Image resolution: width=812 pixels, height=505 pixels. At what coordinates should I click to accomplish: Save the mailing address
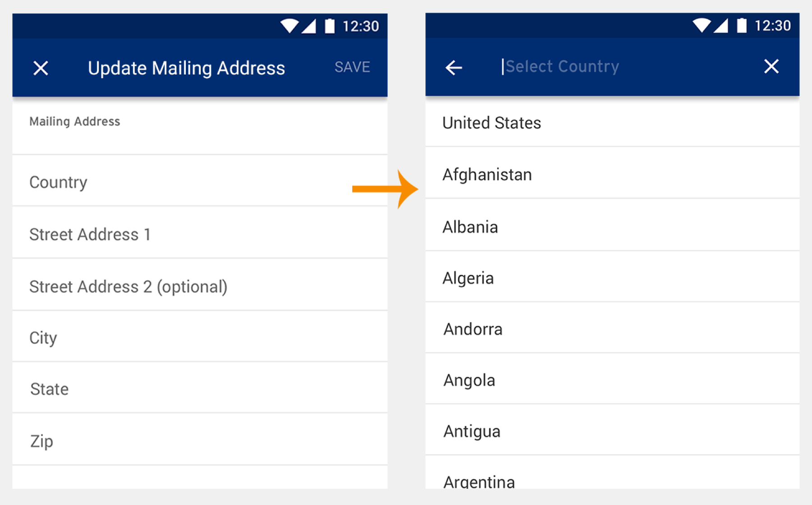[x=352, y=67]
